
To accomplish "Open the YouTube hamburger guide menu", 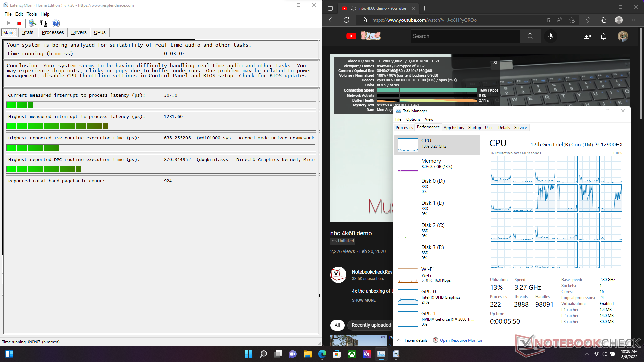I will click(334, 36).
